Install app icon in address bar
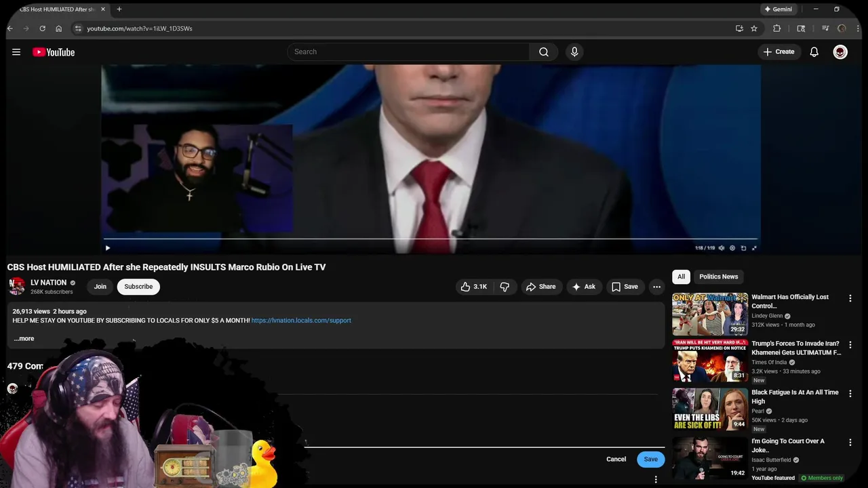The image size is (868, 488). (x=739, y=28)
